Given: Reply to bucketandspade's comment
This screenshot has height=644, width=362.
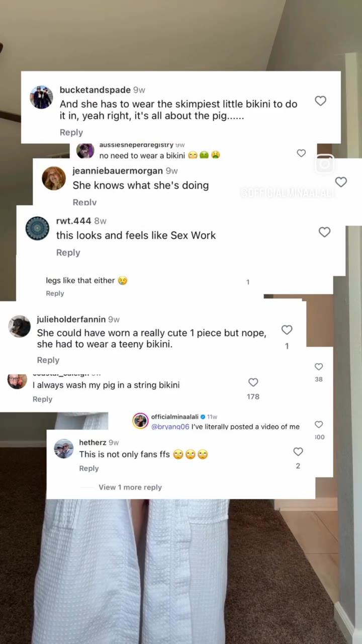Looking at the screenshot, I should click(71, 132).
